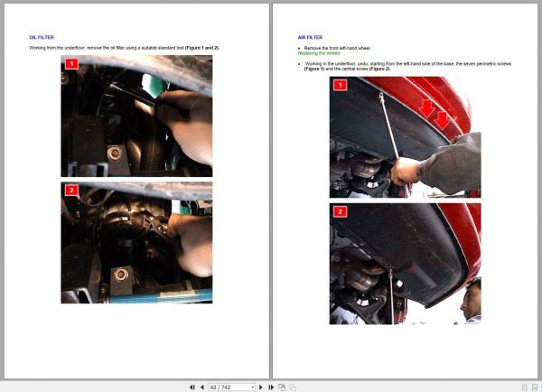Click the AIR FILTER heading
This screenshot has width=542, height=392.
point(310,37)
